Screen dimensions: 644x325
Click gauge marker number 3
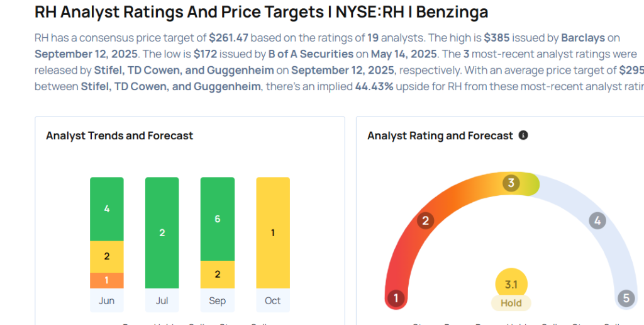(511, 183)
